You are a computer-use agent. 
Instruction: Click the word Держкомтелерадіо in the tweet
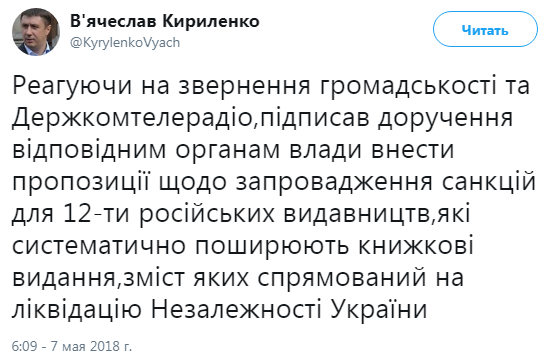[x=132, y=118]
